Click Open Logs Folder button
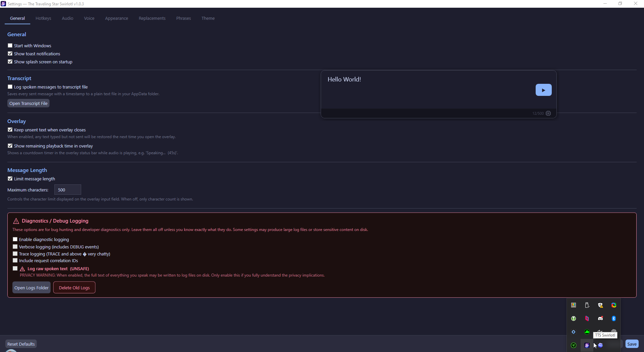Viewport: 644px width, 352px height. pyautogui.click(x=32, y=288)
